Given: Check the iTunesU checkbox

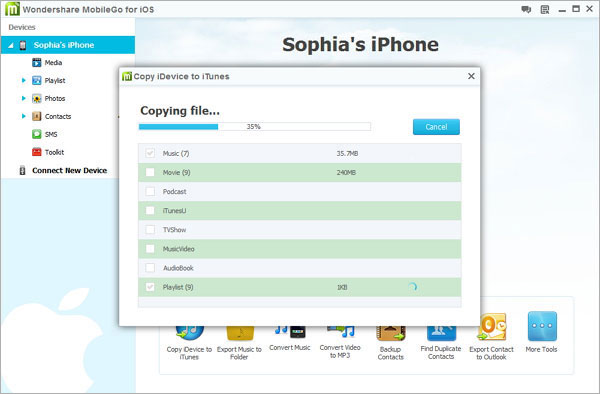Looking at the screenshot, I should pos(150,211).
